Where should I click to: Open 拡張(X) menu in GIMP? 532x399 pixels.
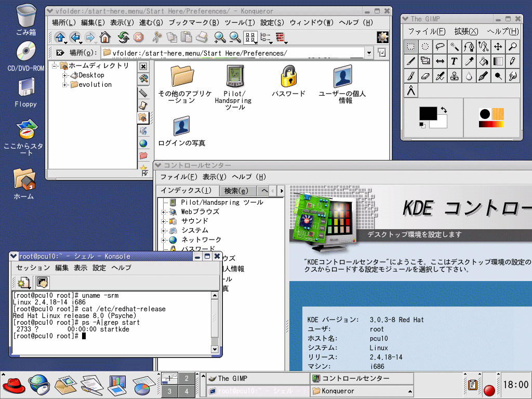(x=466, y=32)
